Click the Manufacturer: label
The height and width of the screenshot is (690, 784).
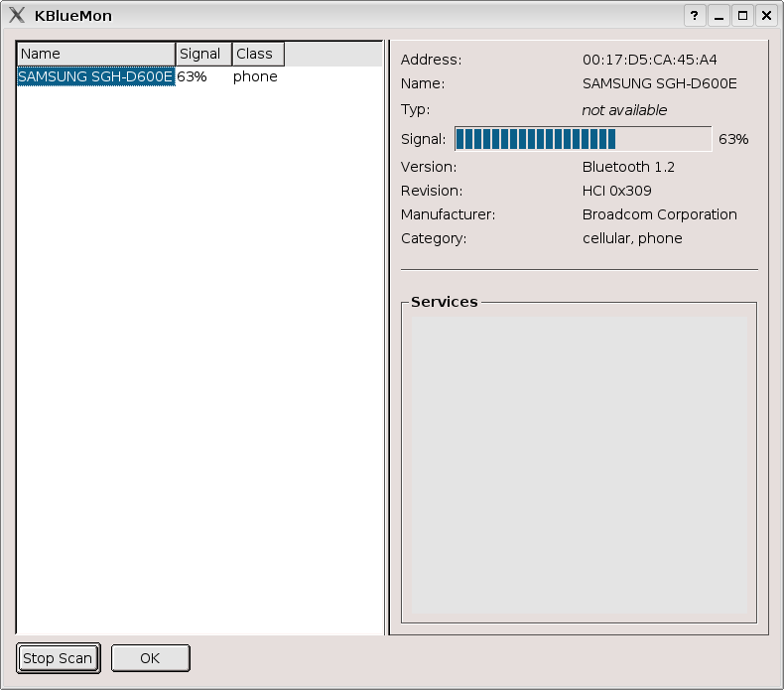448,214
